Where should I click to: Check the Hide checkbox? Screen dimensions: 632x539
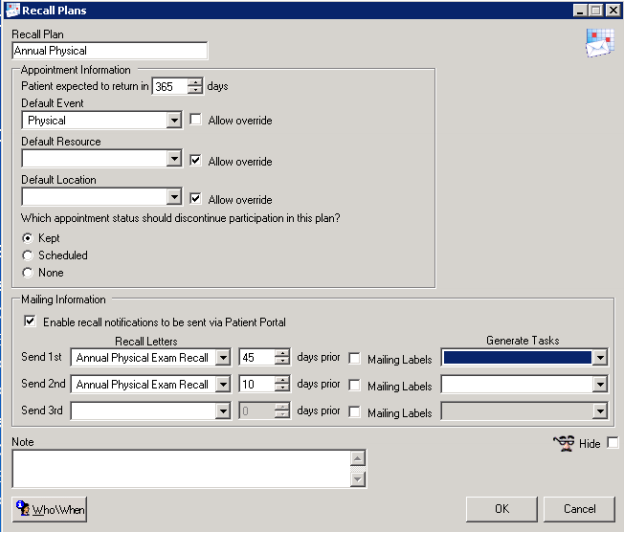612,442
